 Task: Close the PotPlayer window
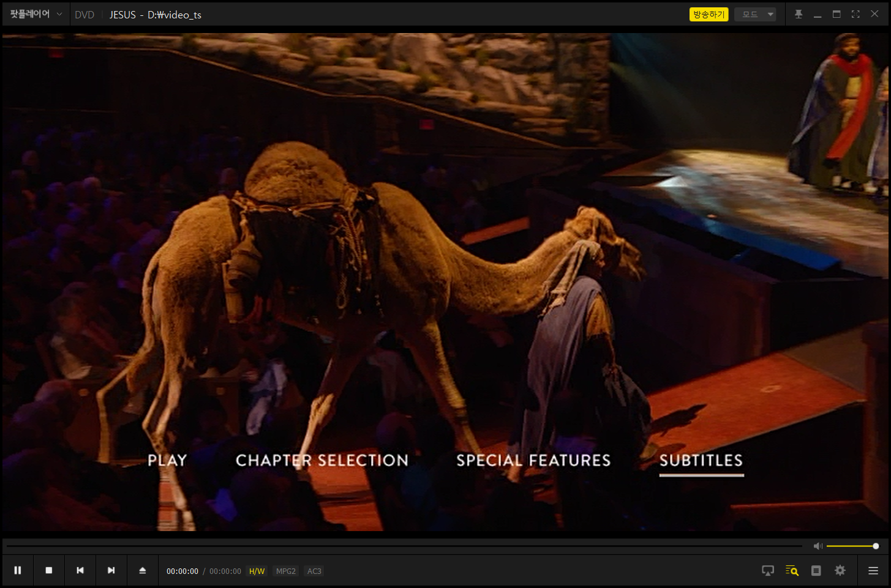pyautogui.click(x=874, y=14)
